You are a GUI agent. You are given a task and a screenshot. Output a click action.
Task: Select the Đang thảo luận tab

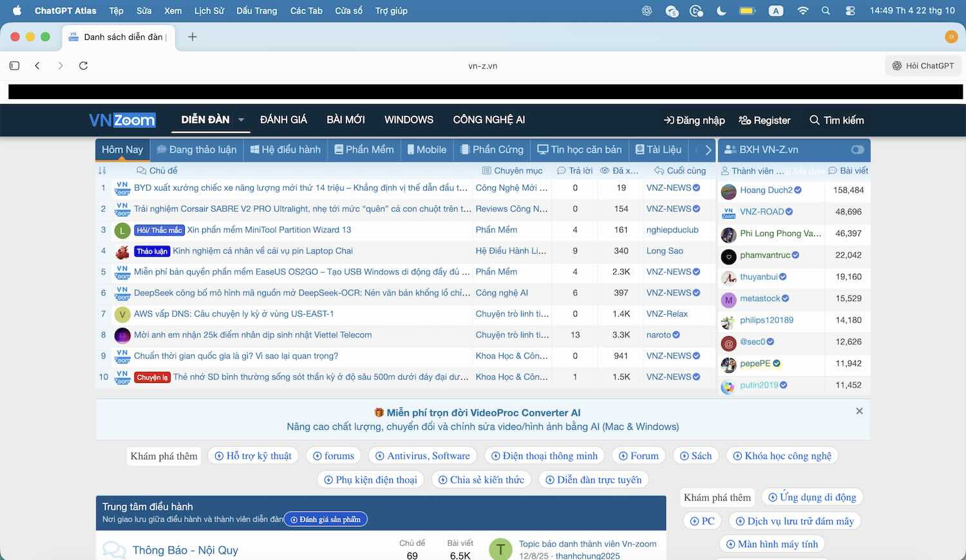(196, 149)
